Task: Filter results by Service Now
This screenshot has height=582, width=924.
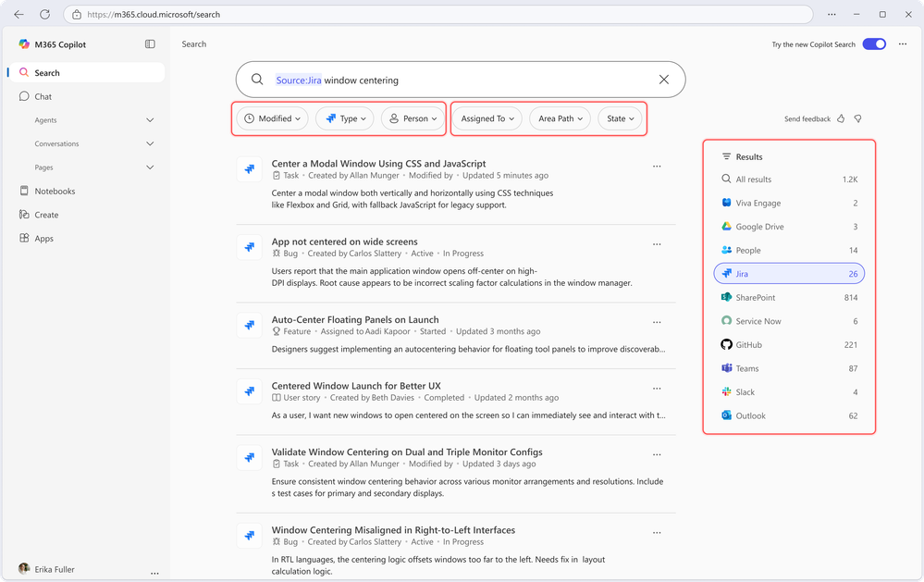Action: 789,321
